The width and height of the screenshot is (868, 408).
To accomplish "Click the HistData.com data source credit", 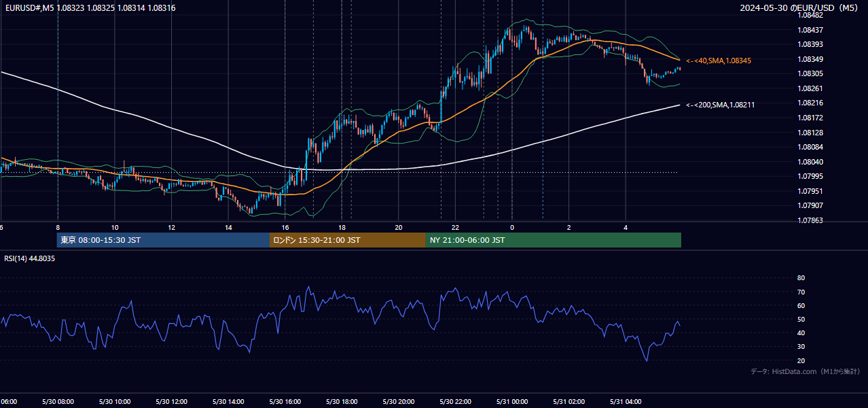I will (x=805, y=371).
